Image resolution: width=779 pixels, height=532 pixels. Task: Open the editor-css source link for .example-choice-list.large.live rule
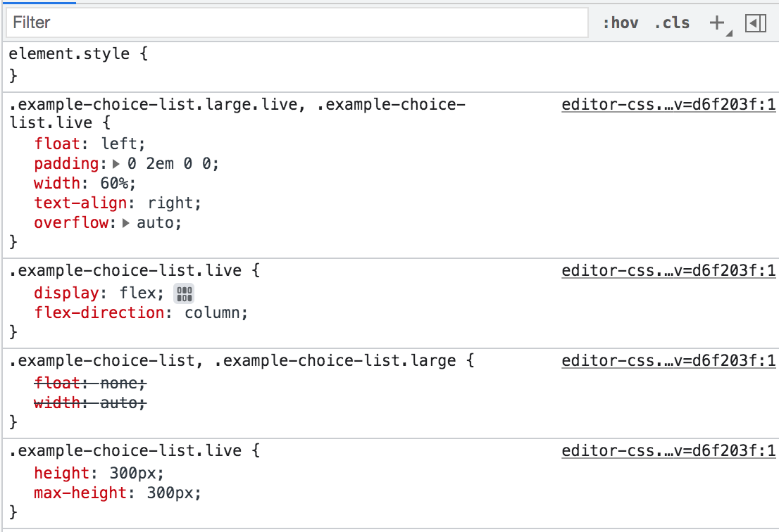tap(668, 104)
